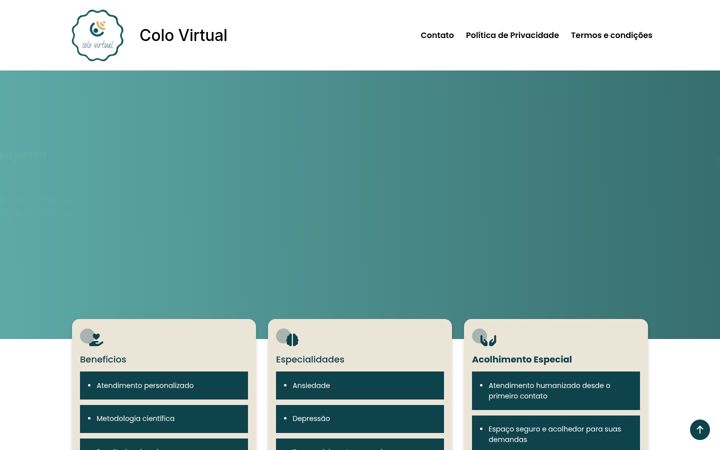Click Atendimento humanizado desde o primeiro contato
The width and height of the screenshot is (720, 450).
556,391
